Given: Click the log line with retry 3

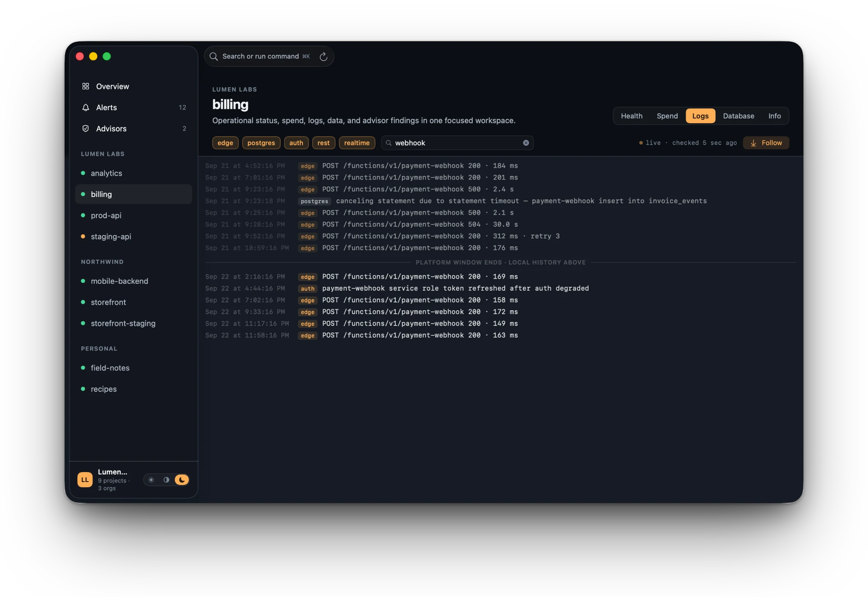Looking at the screenshot, I should click(x=501, y=236).
